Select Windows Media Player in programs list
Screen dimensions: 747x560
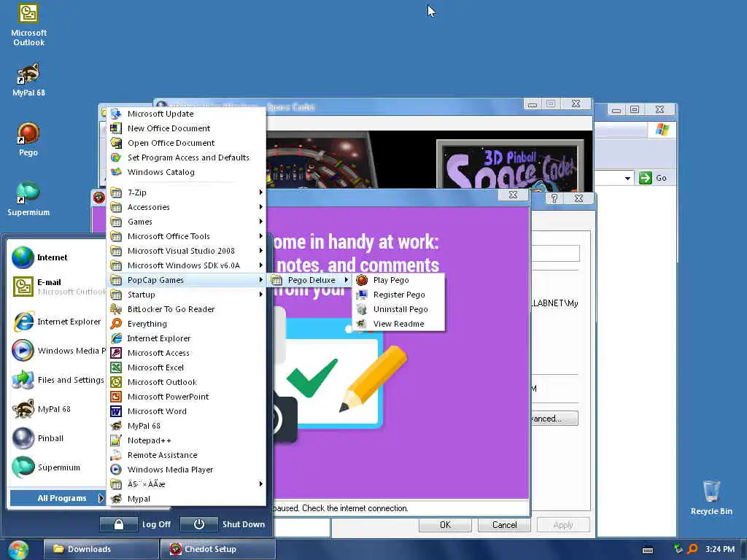tap(187, 470)
